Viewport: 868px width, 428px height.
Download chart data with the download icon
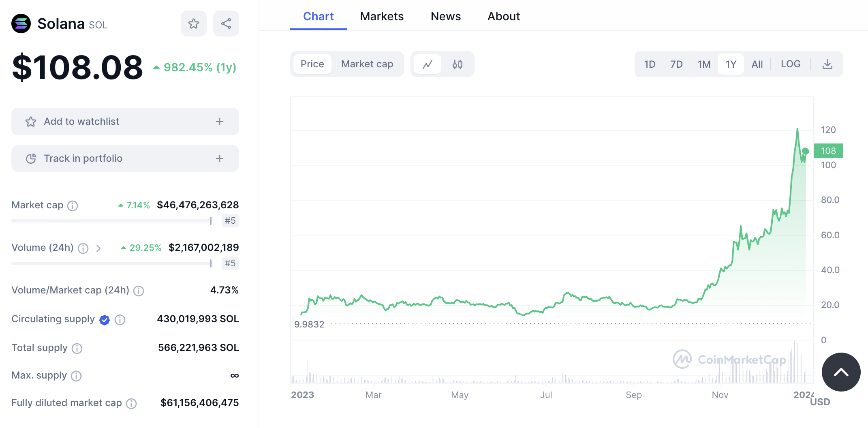click(827, 64)
